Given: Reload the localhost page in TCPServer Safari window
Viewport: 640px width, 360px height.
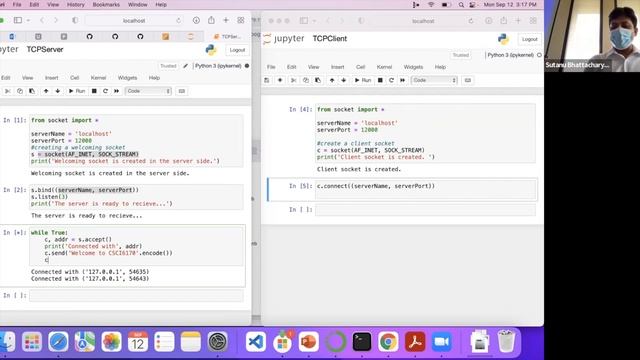Looking at the screenshot, I should [x=178, y=20].
